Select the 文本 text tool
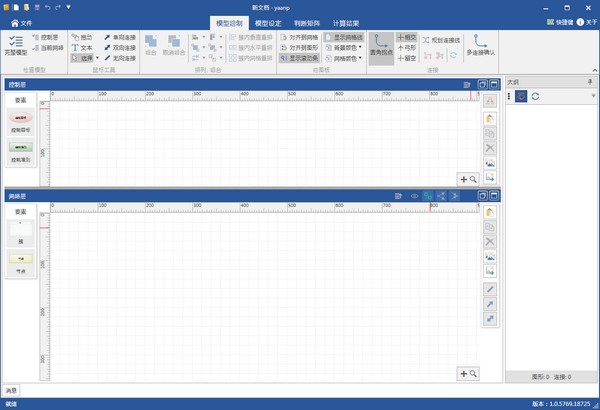Viewport: 600px width, 410px height. coord(82,47)
